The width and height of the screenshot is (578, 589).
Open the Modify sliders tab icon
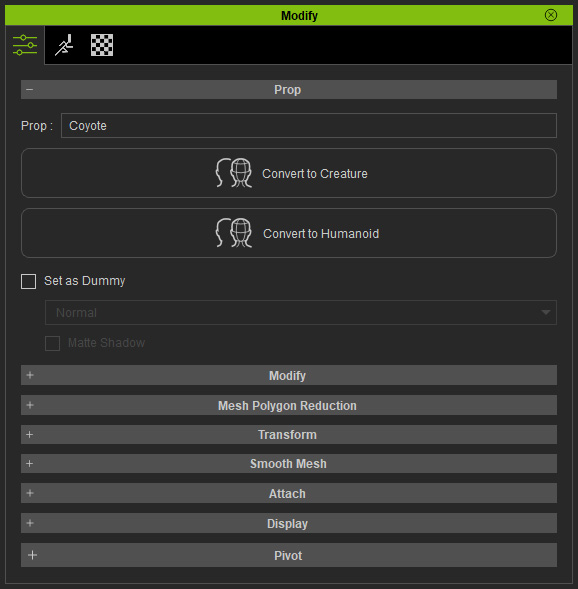pos(25,45)
